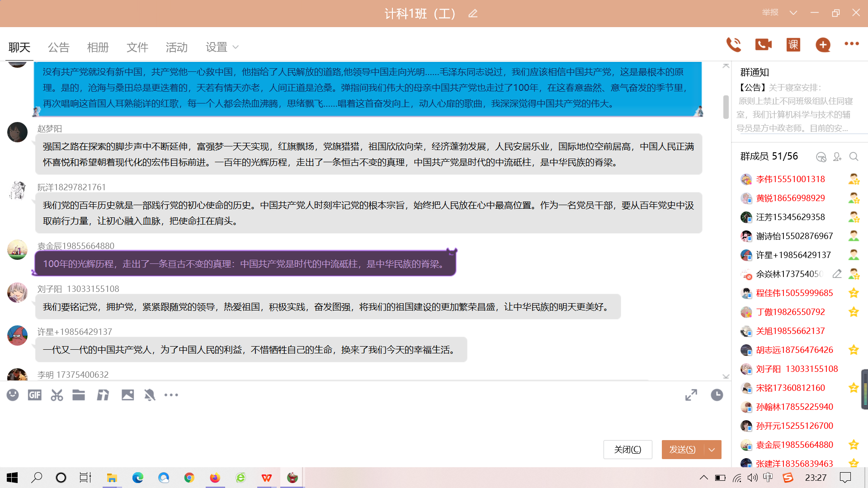The image size is (868, 488).
Task: Open the class (课) mode icon
Action: click(793, 44)
